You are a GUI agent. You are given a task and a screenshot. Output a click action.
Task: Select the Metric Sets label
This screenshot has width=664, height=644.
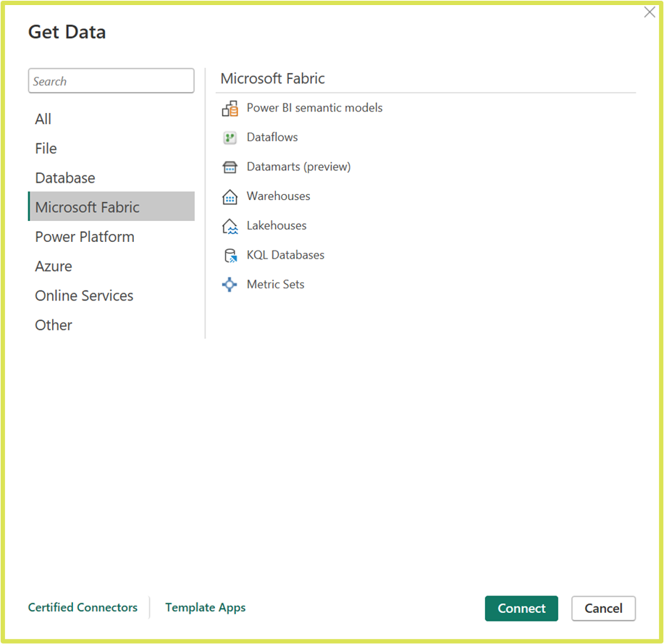(x=275, y=284)
